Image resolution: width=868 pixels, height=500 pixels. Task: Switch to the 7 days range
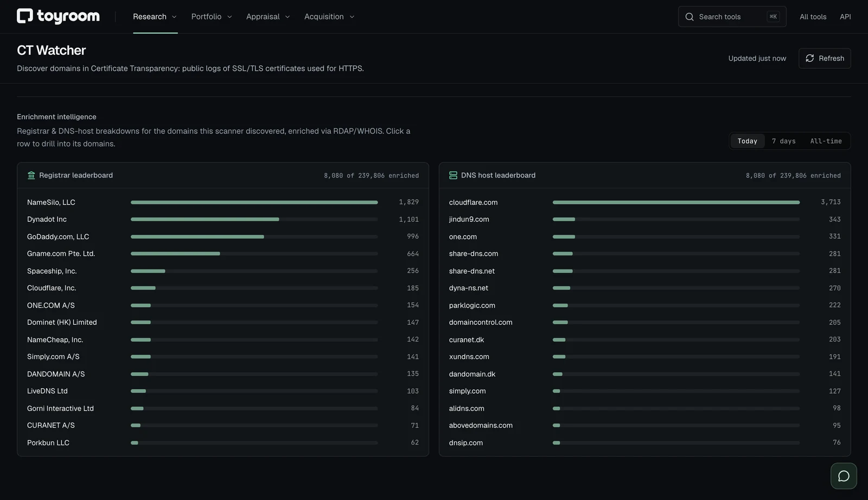pyautogui.click(x=783, y=141)
